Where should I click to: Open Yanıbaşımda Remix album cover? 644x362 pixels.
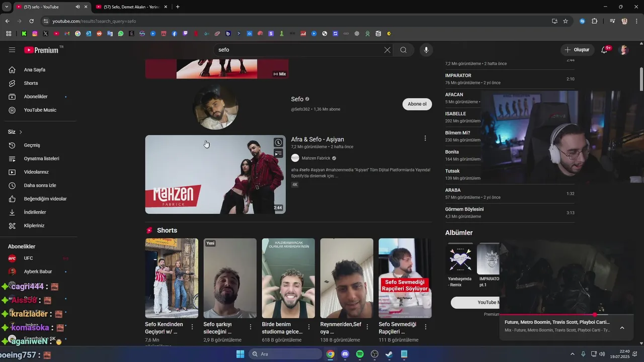pyautogui.click(x=461, y=258)
